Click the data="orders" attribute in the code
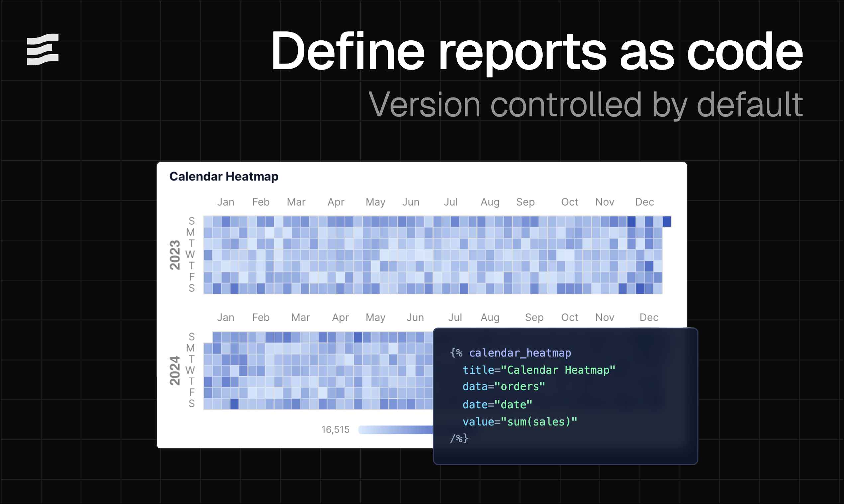844x504 pixels. (x=503, y=387)
